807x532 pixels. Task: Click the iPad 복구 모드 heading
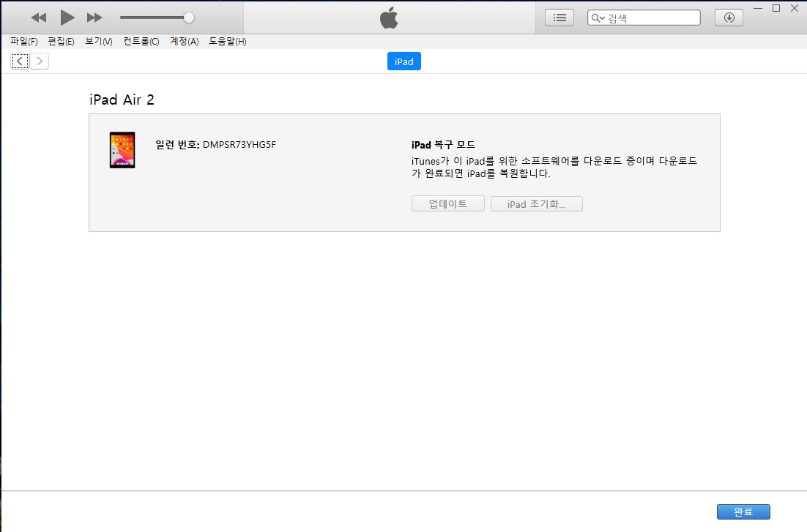coord(443,145)
